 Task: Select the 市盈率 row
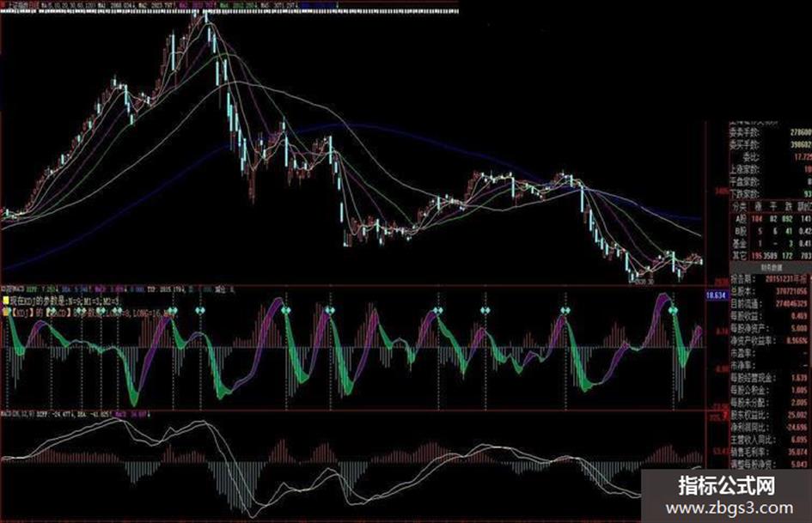(769, 353)
